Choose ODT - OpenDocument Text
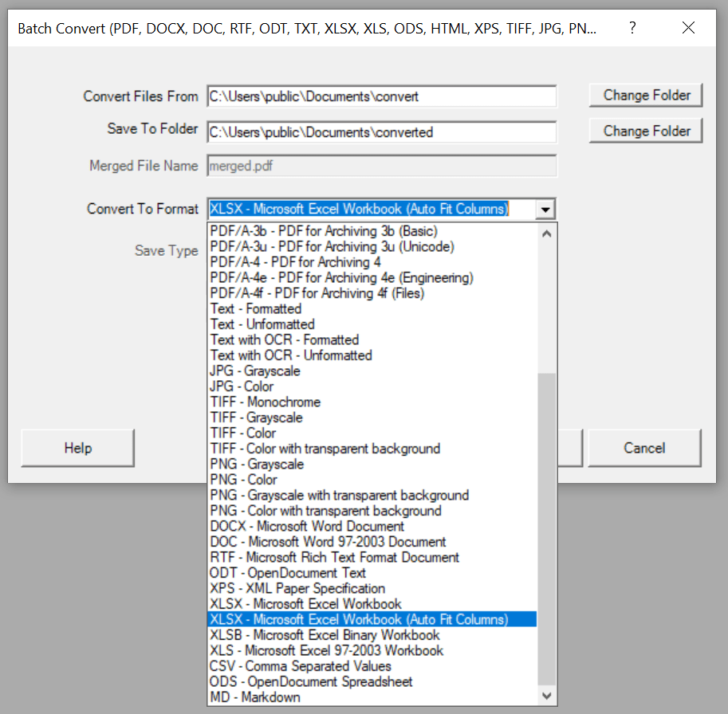 pyautogui.click(x=372, y=573)
